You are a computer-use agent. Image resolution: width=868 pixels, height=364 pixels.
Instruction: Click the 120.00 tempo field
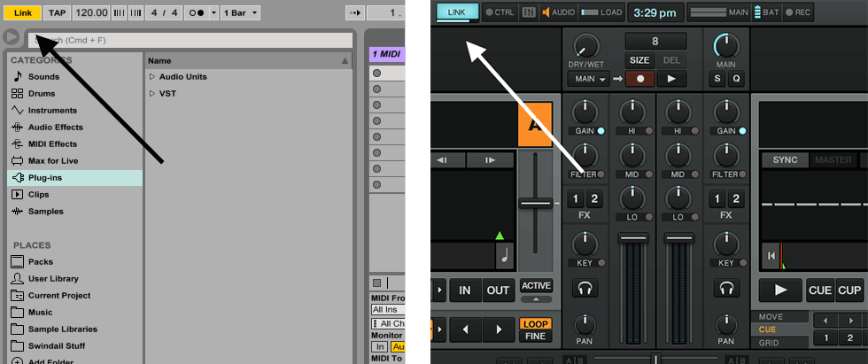click(x=90, y=12)
